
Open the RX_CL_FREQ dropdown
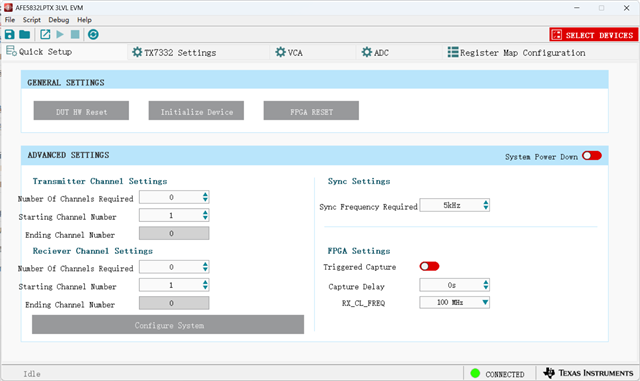(454, 303)
